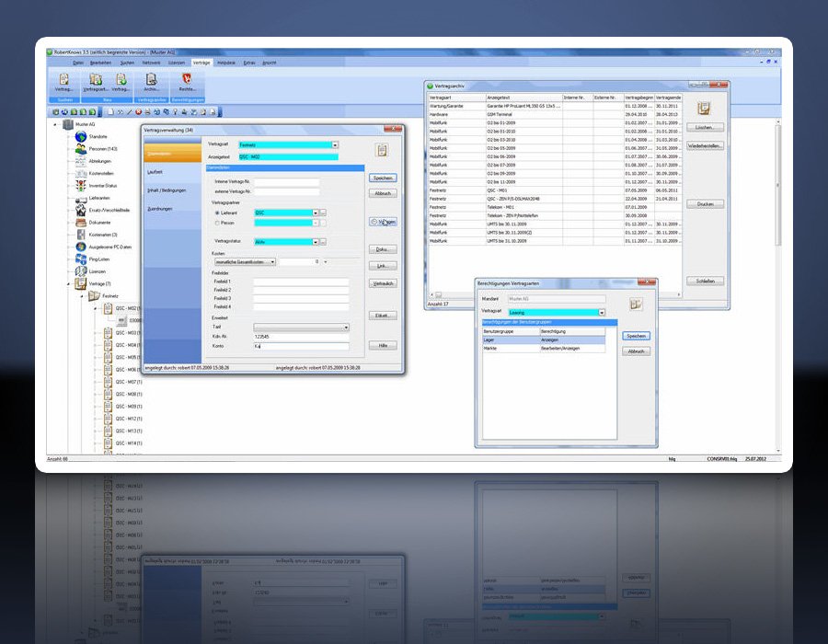Viewport: 828px width, 644px height.
Task: Select the Dokumente tree icon
Action: click(x=81, y=223)
